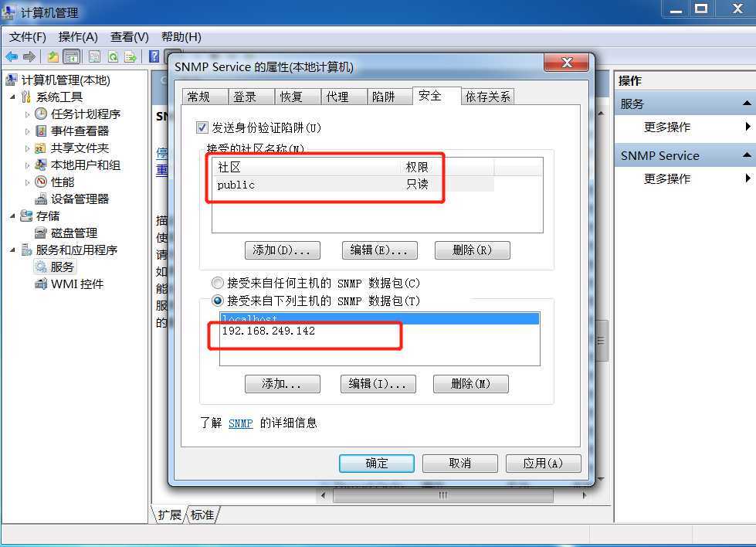Screen dimensions: 756x547
Task: Click the horizontal scrollbar below services list
Action: pos(442,495)
